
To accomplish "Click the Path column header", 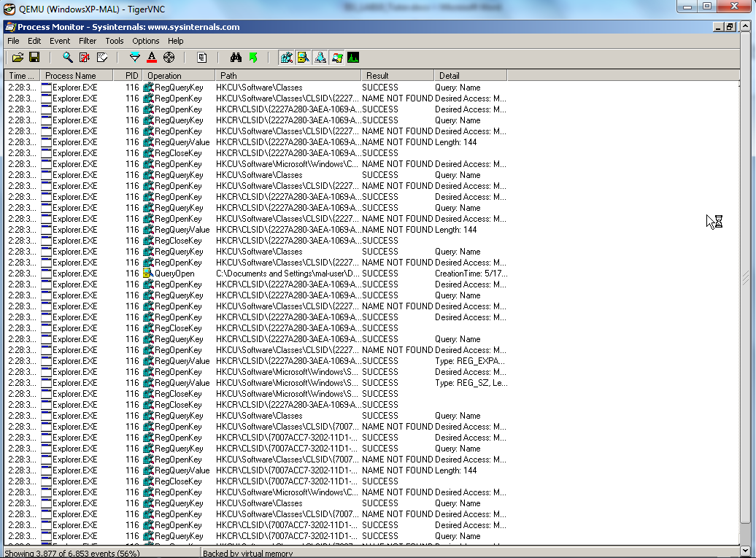I will (x=288, y=76).
